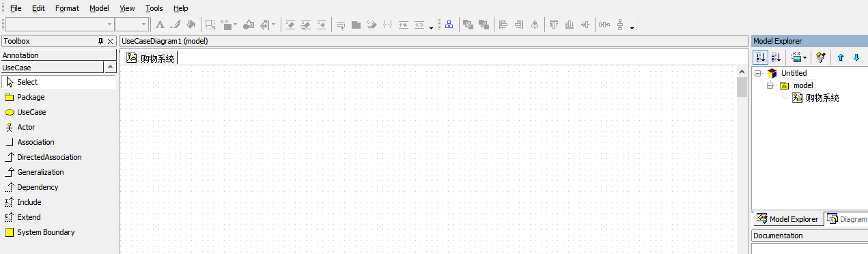Pick the Extend tool in Toolbox
Viewport: 868px width, 254px height.
point(59,217)
